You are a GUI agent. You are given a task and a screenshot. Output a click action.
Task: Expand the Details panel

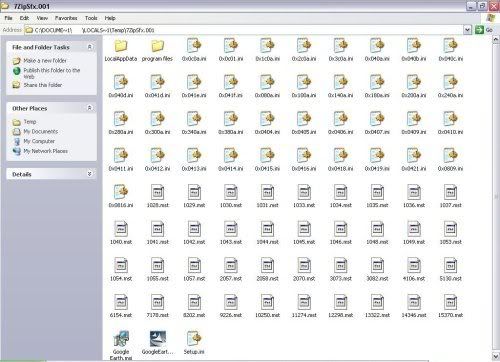click(89, 174)
